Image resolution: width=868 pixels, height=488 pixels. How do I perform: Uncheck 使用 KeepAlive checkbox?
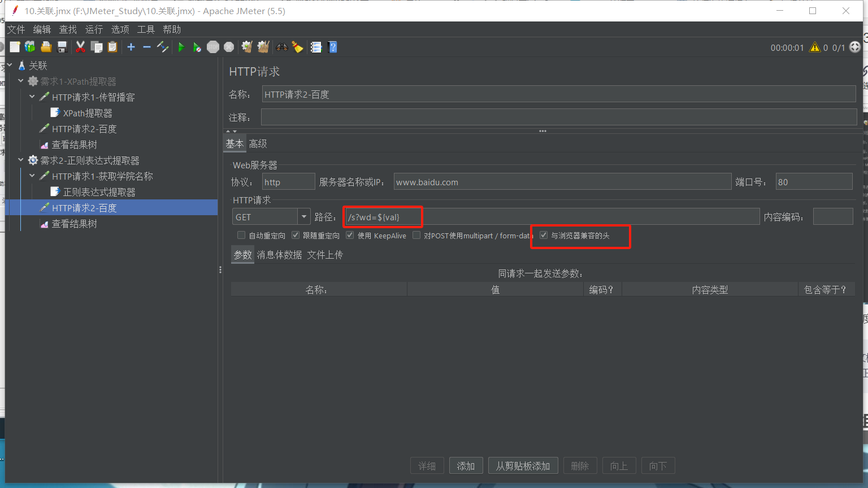tap(350, 235)
